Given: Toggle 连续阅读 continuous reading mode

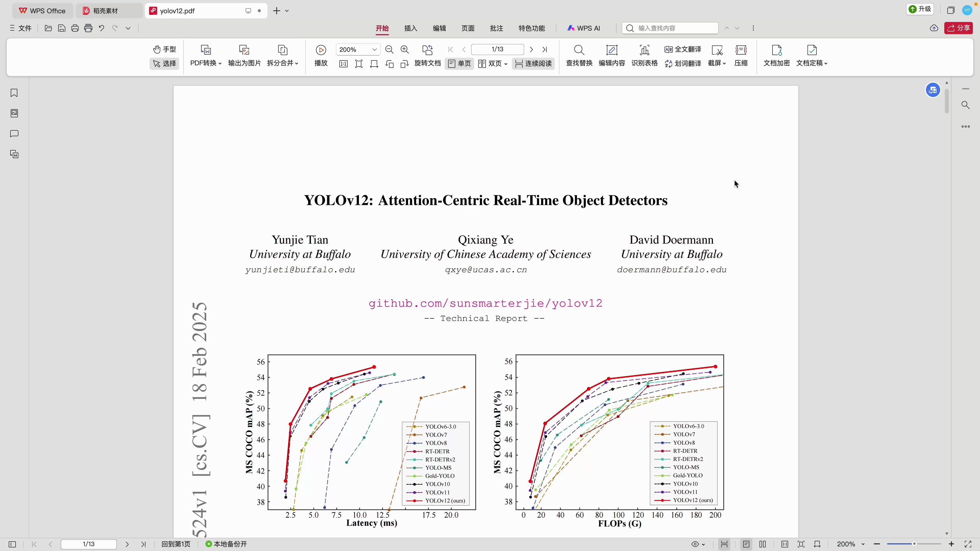Looking at the screenshot, I should click(x=533, y=64).
